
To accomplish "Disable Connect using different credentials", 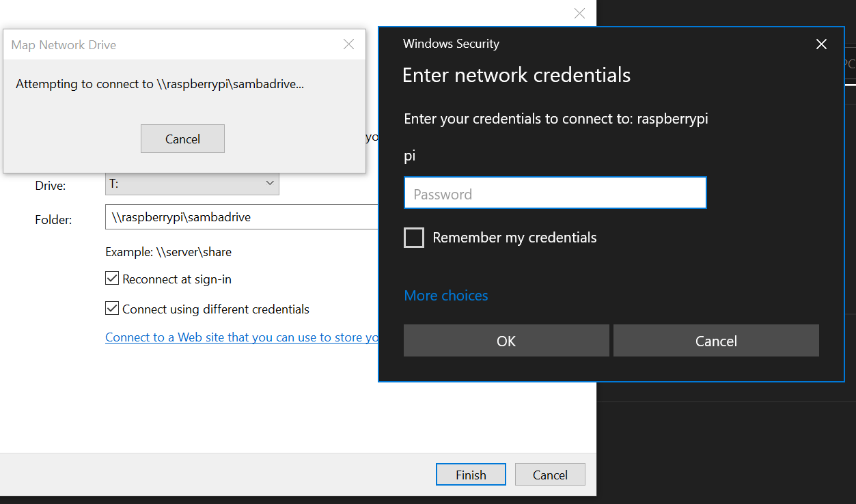I will pos(112,307).
